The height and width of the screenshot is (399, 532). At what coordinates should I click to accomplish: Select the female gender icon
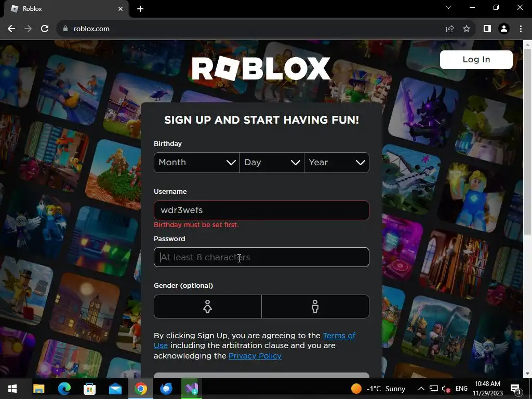(x=208, y=307)
